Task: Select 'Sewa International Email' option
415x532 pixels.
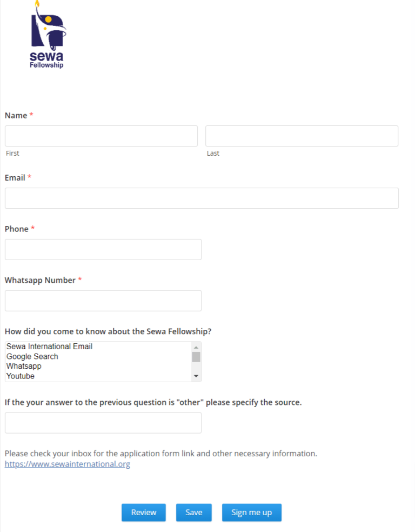Action: click(50, 347)
